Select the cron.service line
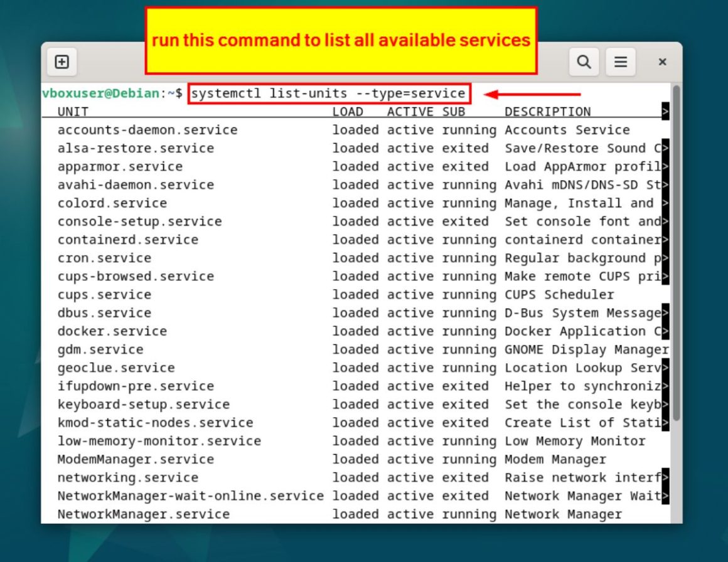 coord(103,258)
